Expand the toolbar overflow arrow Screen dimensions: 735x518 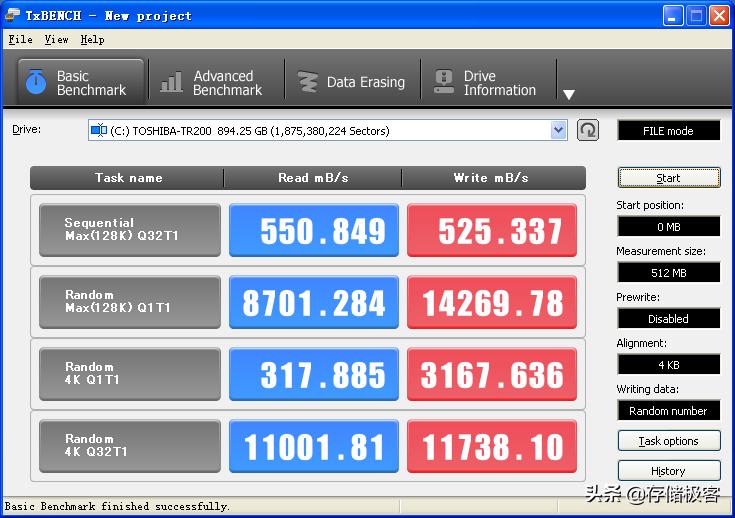tap(569, 94)
